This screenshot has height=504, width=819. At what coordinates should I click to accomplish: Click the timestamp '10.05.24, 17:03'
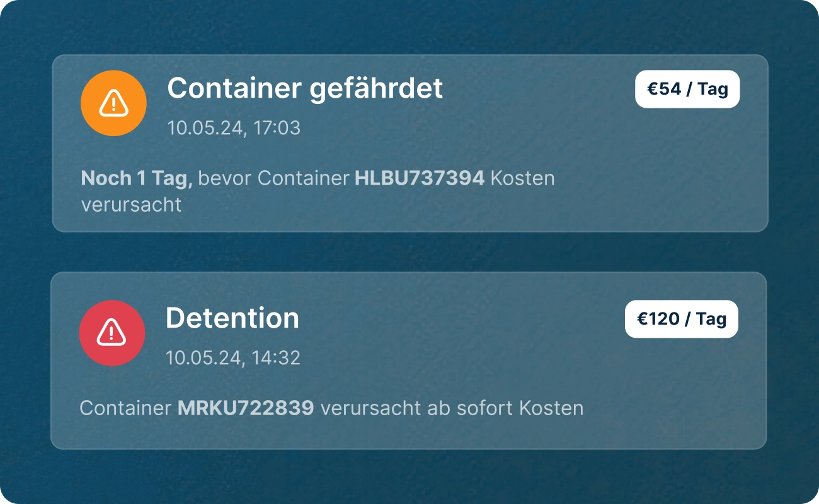pos(235,128)
